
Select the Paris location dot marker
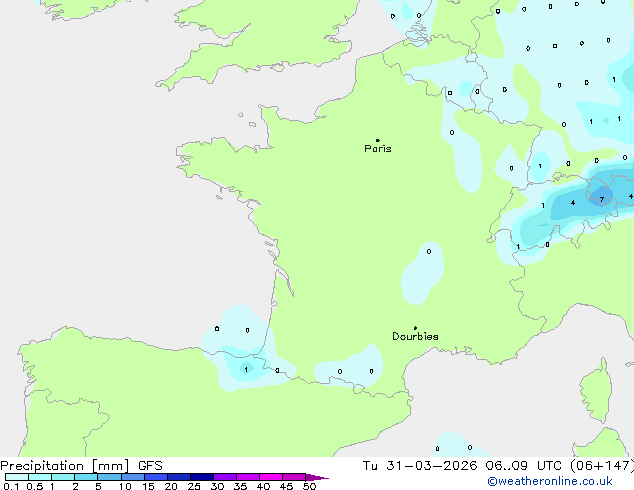[x=378, y=140]
